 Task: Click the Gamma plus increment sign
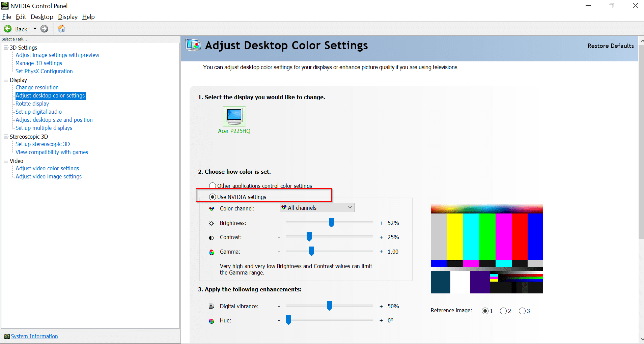click(381, 252)
